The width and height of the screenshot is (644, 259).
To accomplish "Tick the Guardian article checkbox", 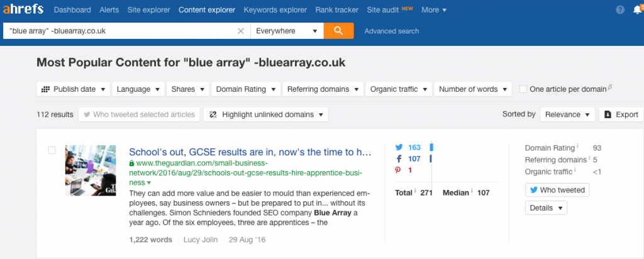I will (52, 150).
